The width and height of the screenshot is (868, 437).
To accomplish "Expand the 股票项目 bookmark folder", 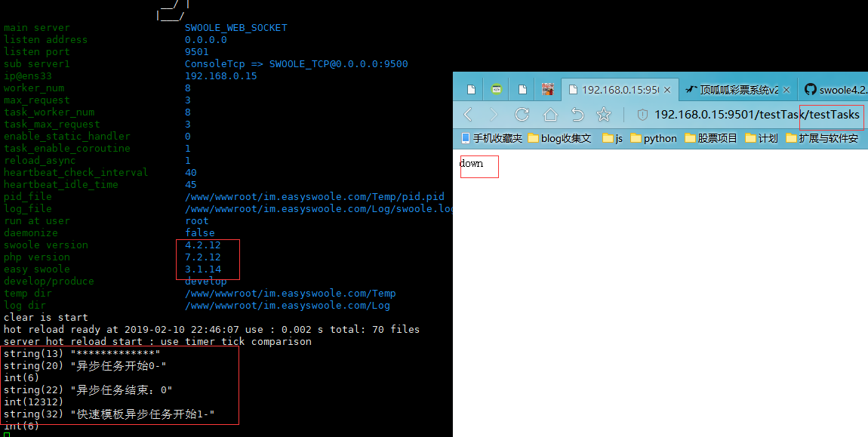I will 711,138.
